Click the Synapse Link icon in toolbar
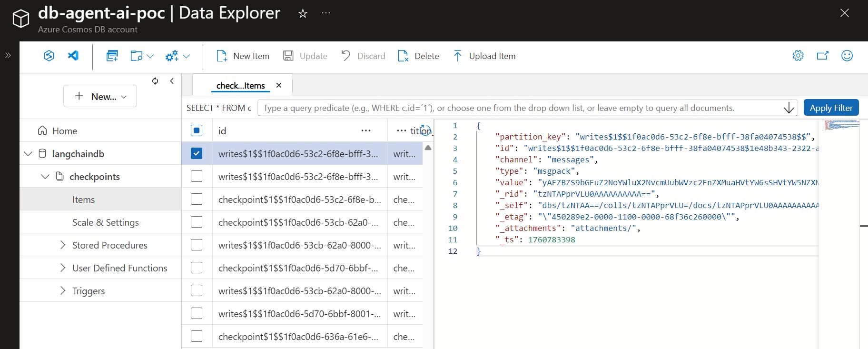The height and width of the screenshot is (349, 868). coord(49,56)
